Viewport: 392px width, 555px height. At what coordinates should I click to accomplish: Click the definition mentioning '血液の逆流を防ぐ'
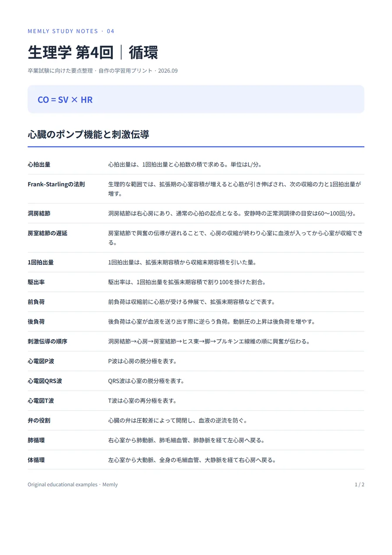(178, 420)
